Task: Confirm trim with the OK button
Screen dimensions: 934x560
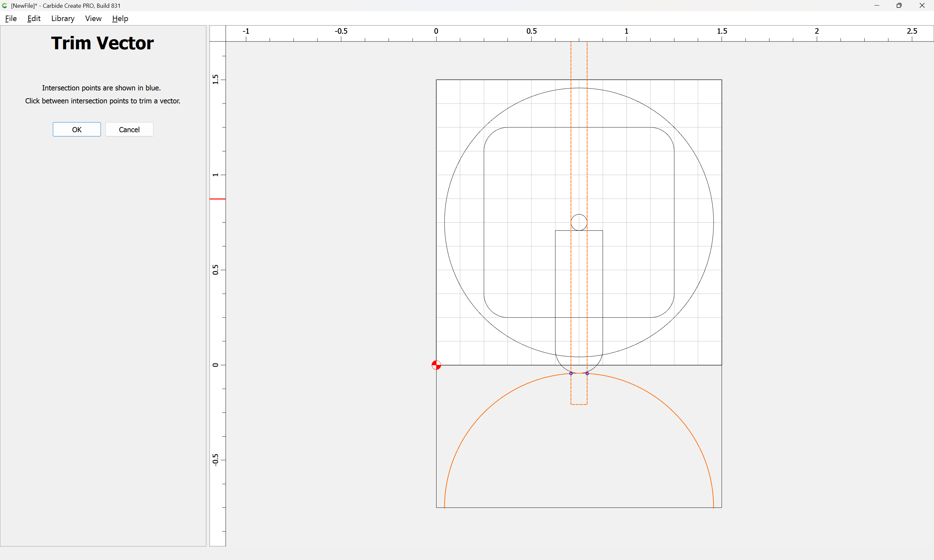Action: click(x=77, y=129)
